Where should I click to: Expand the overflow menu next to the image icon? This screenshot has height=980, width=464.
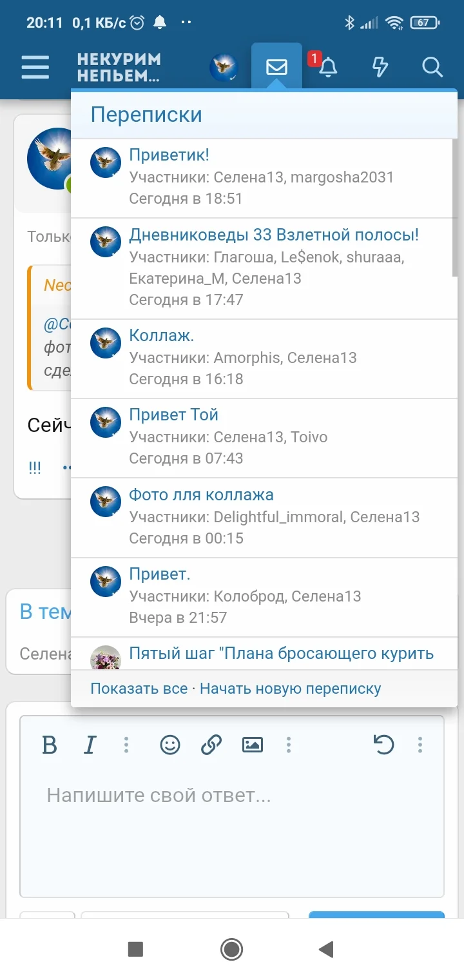click(x=288, y=745)
